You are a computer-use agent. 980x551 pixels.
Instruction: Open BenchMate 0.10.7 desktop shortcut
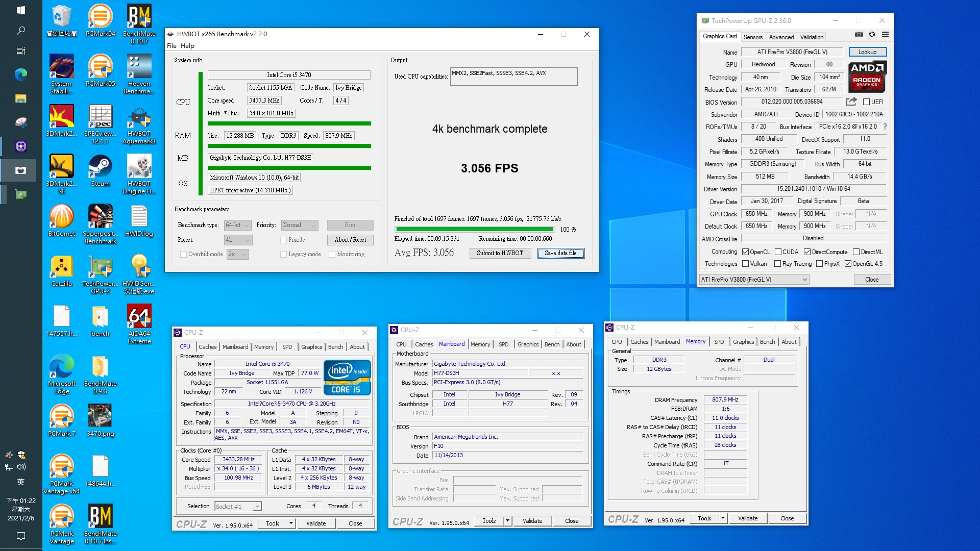[x=139, y=24]
